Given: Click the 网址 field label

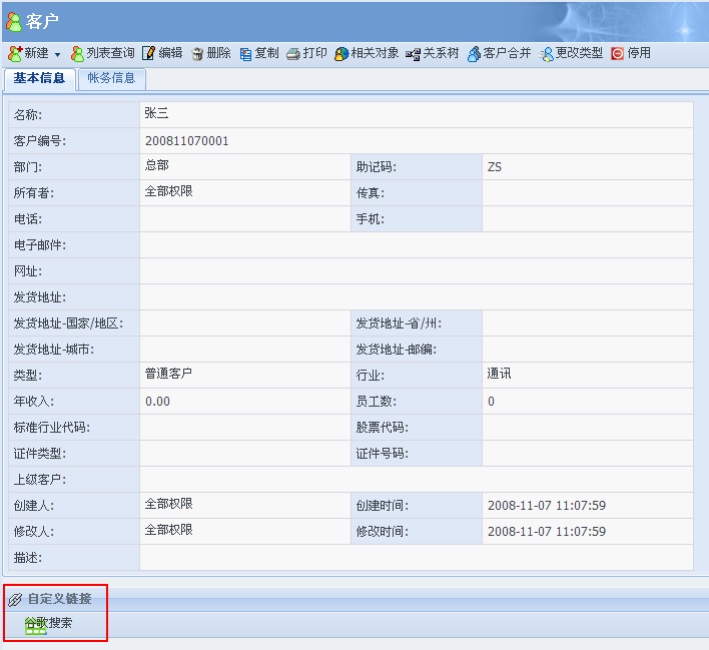Looking at the screenshot, I should tap(28, 271).
